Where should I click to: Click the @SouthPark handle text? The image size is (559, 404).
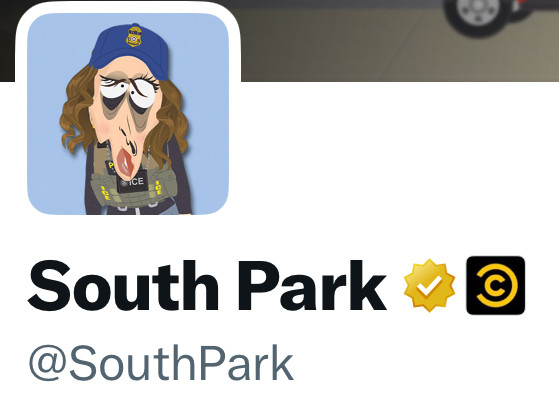(161, 363)
